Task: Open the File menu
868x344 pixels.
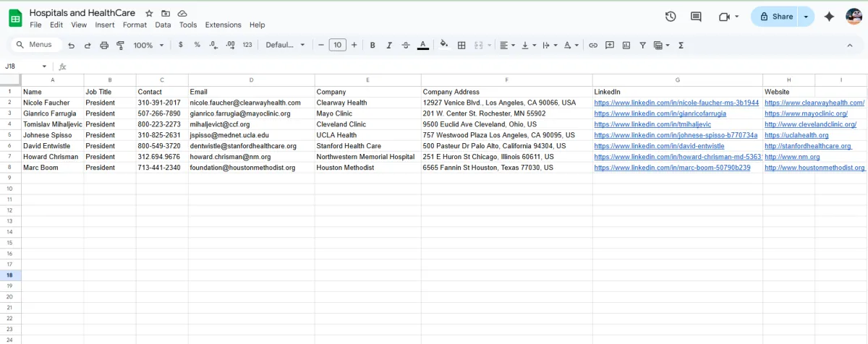Action: [x=35, y=25]
